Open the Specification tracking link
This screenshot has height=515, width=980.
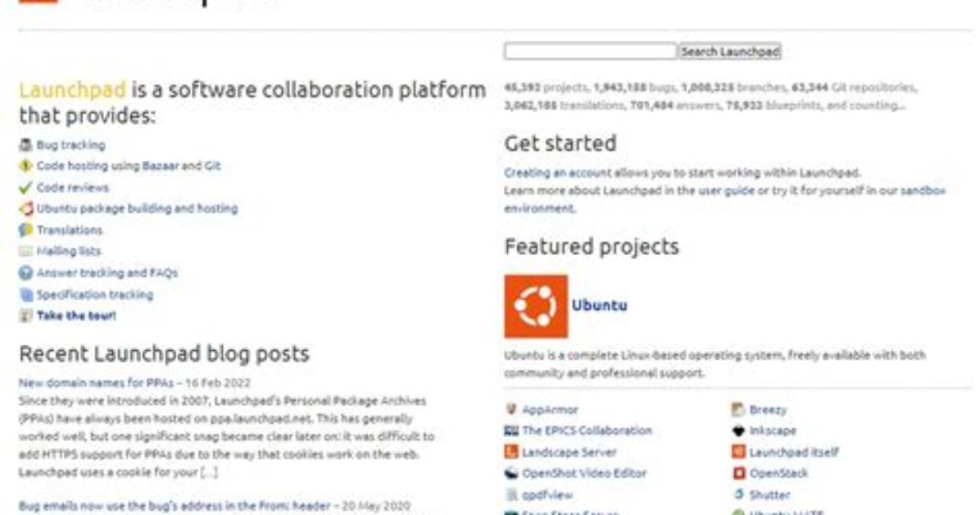(x=94, y=294)
